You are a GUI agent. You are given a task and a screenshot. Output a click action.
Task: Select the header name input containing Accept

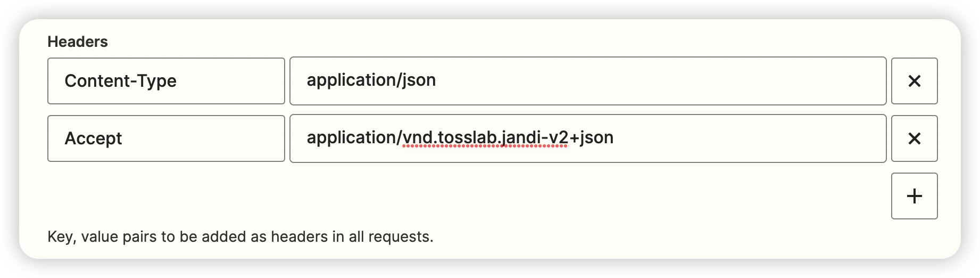[166, 138]
